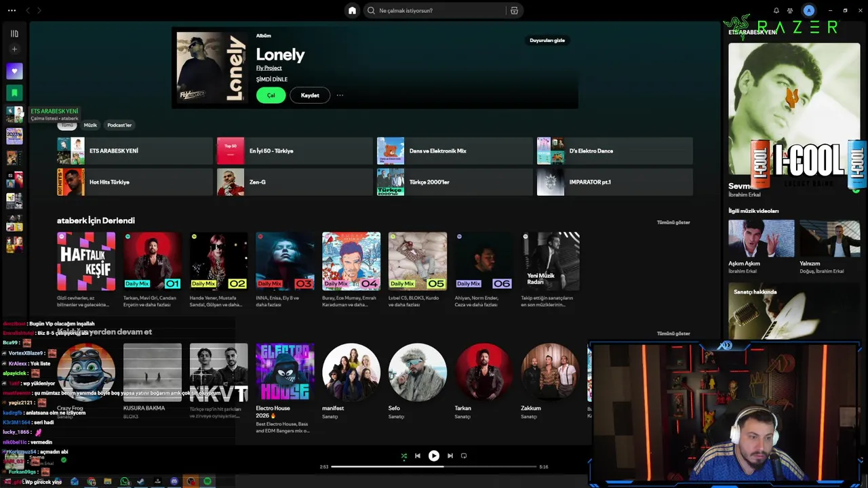
Task: Open the Yalnızım music video thumbnail
Action: tap(829, 239)
